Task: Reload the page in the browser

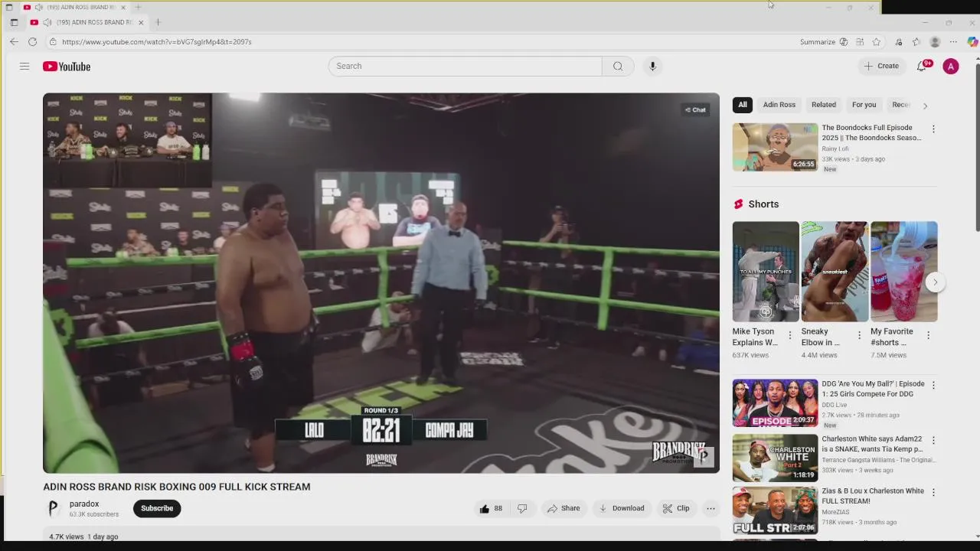Action: pyautogui.click(x=32, y=42)
